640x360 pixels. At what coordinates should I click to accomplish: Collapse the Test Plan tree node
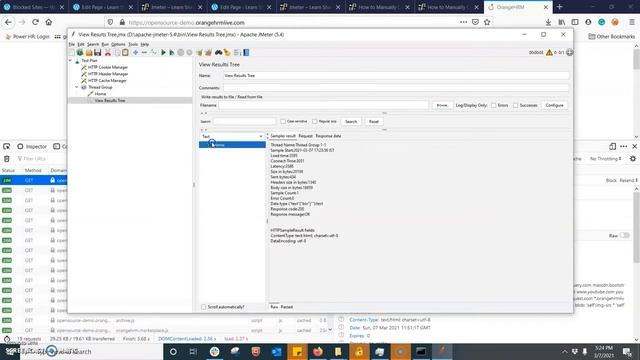click(x=71, y=60)
